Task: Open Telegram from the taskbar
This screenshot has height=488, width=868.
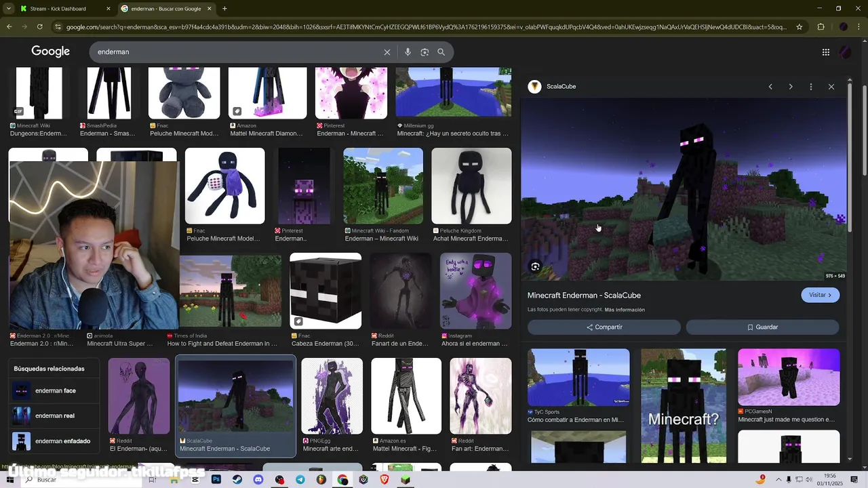Action: 300,480
